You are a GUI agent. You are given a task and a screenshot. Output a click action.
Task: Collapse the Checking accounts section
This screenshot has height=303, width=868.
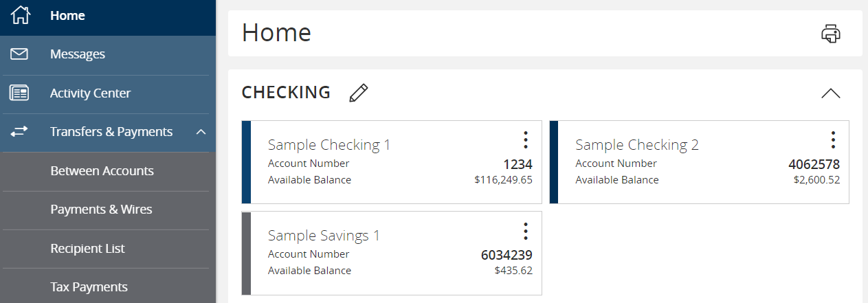click(x=830, y=93)
